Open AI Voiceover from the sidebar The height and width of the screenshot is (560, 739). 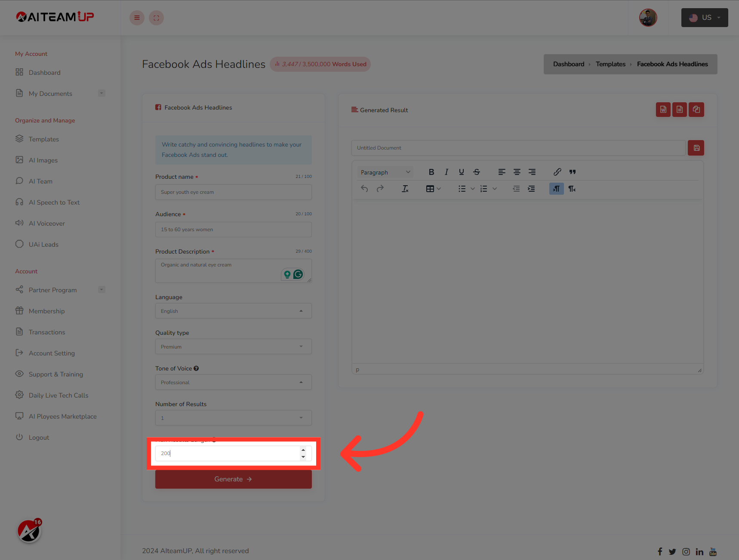coord(46,223)
